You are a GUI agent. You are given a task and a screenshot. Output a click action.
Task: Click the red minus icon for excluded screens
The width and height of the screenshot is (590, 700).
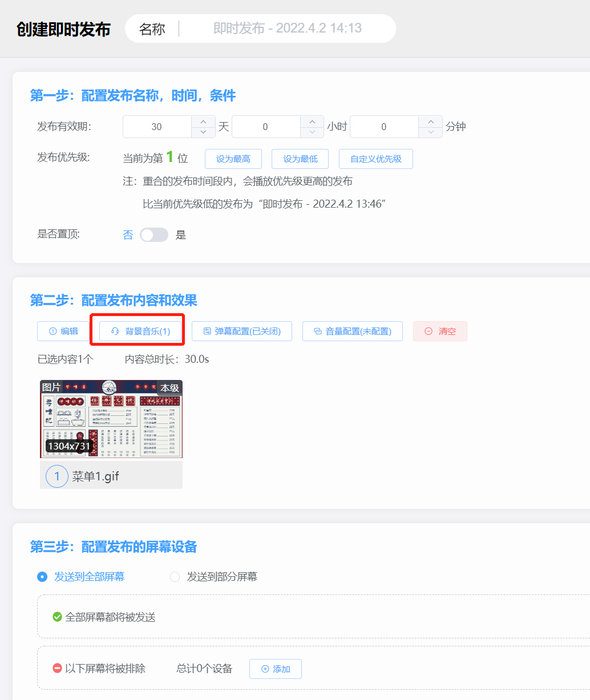coord(57,668)
